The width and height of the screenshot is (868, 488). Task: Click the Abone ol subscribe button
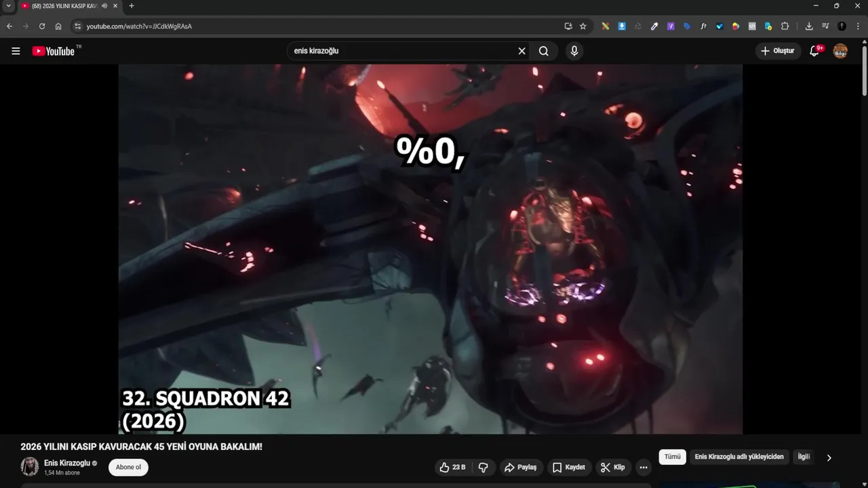(128, 467)
